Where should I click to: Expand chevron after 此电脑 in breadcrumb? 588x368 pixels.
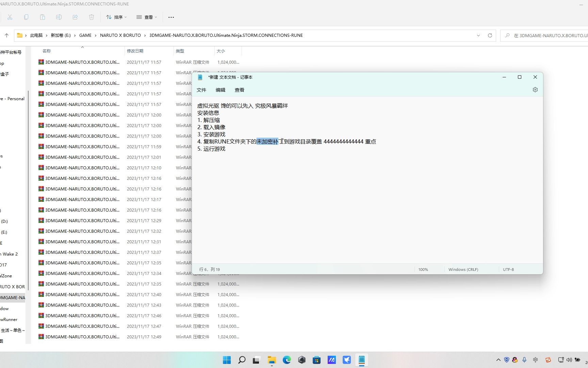(x=47, y=35)
